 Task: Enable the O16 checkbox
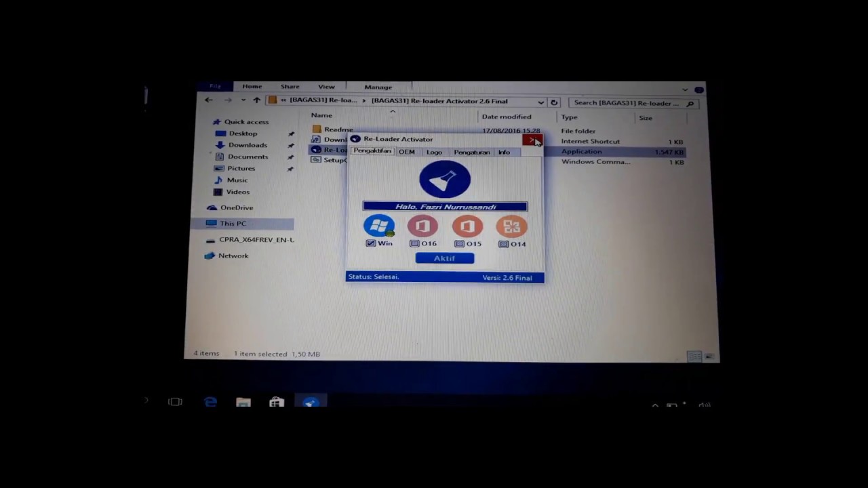click(414, 244)
